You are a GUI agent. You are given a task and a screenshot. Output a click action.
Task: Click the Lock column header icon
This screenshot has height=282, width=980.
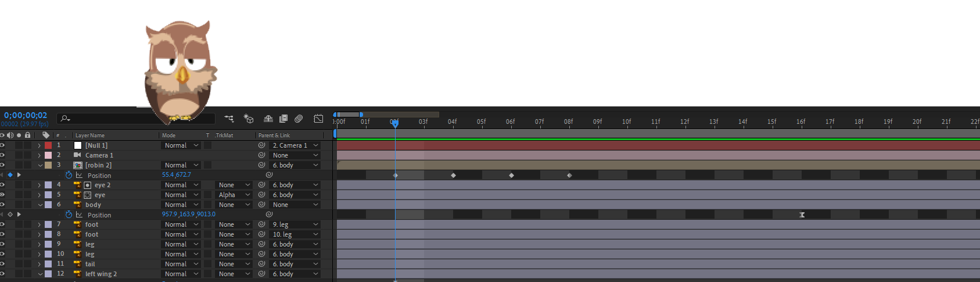[x=27, y=135]
